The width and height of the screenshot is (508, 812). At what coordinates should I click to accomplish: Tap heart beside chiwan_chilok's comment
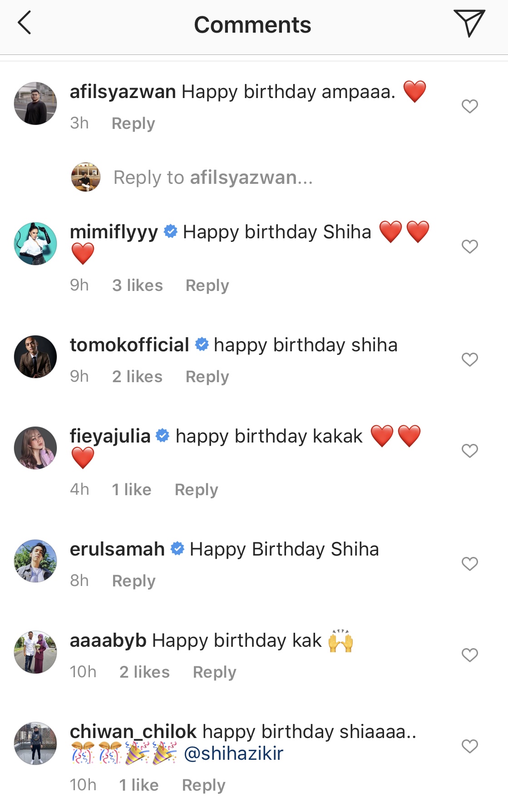[469, 747]
